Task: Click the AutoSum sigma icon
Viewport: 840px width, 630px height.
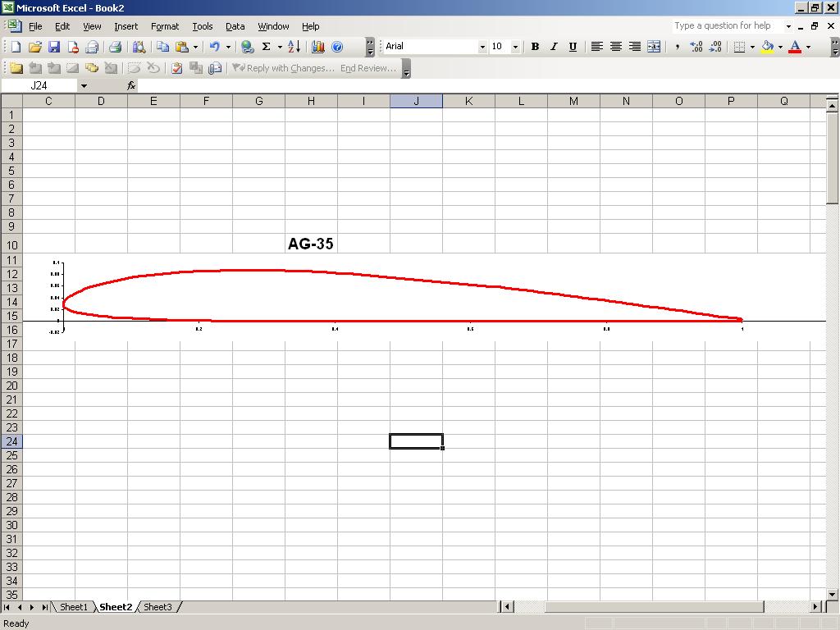Action: [267, 47]
